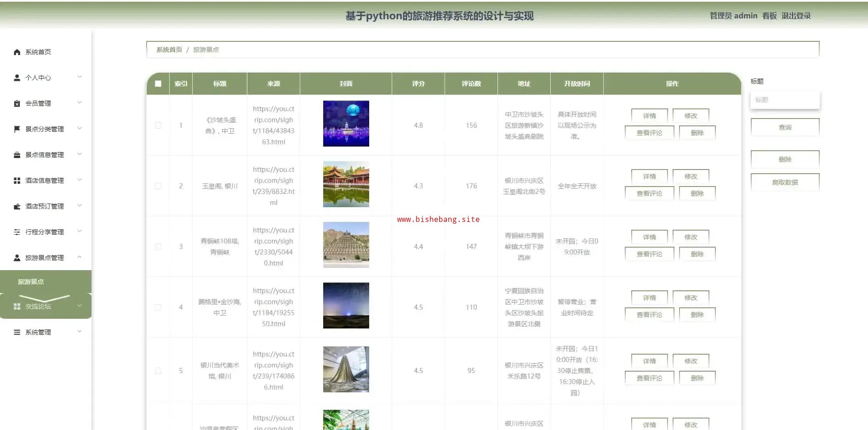
Task: Click the briefcase icon for 景点信息管理
Action: click(x=17, y=155)
